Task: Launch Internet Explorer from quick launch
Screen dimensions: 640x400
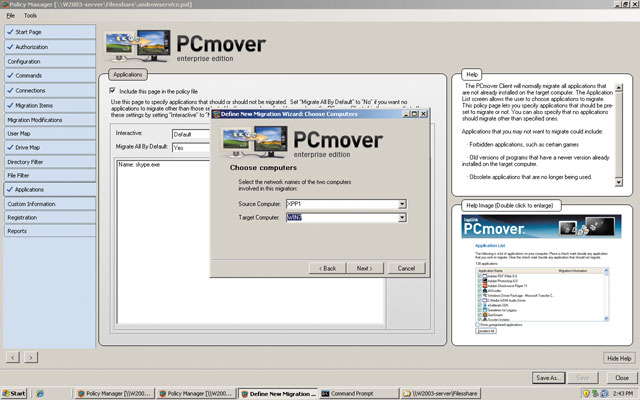Action: pyautogui.click(x=40, y=393)
